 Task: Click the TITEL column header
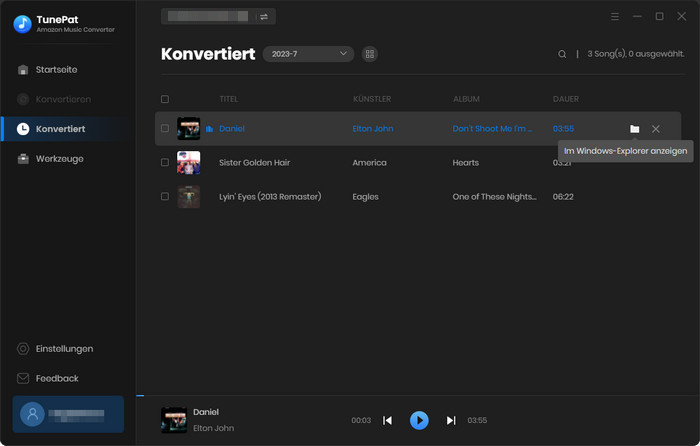pyautogui.click(x=229, y=99)
